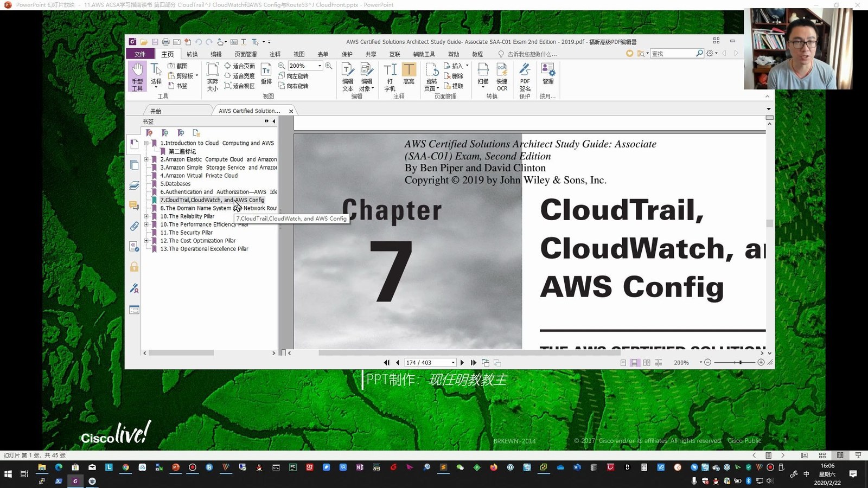Switch to the Protect (保护) ribbon tab

pyautogui.click(x=347, y=54)
